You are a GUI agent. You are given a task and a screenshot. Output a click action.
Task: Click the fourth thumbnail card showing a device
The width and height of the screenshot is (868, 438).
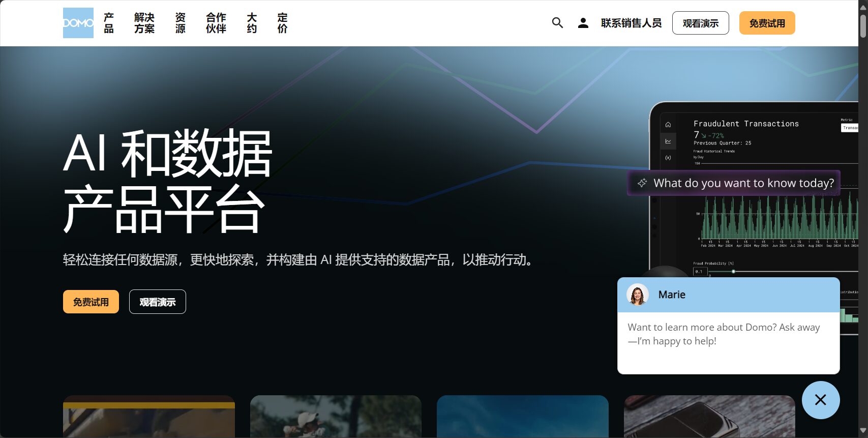[709, 416]
